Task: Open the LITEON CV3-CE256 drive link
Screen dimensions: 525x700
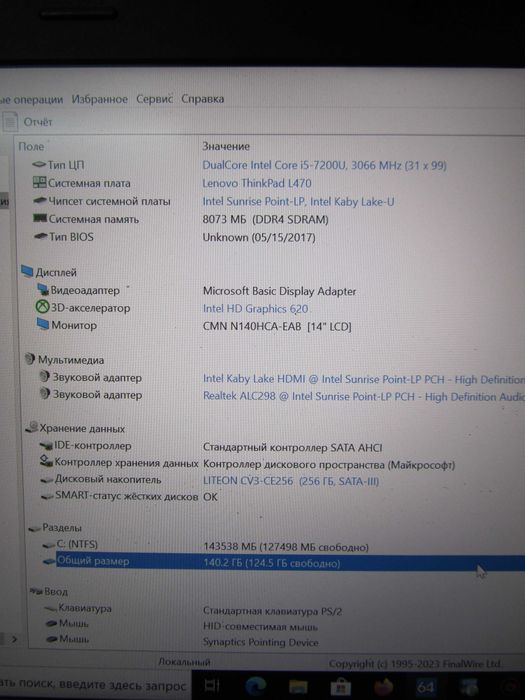Action: [291, 481]
